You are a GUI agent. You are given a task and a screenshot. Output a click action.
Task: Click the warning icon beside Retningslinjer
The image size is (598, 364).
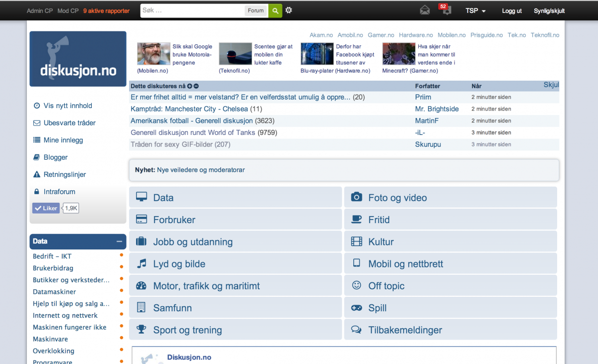pyautogui.click(x=36, y=174)
